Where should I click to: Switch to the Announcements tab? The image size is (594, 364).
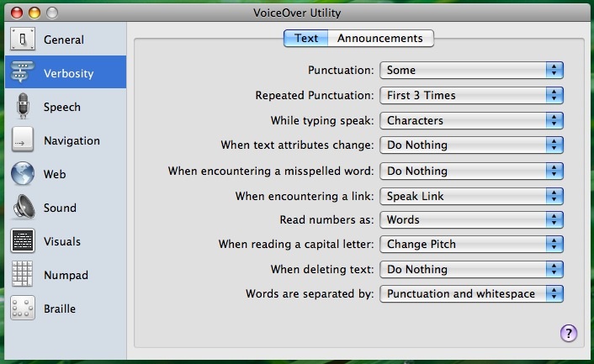(380, 38)
